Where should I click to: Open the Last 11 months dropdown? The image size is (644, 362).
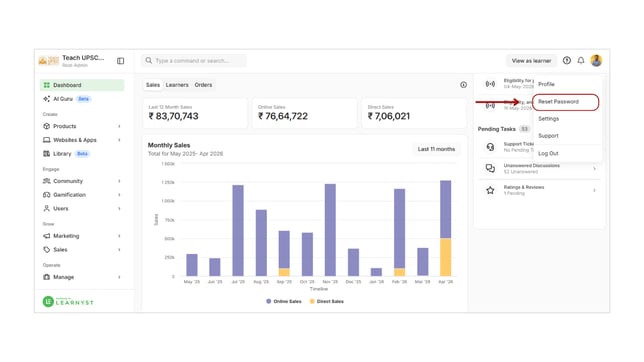pos(436,149)
